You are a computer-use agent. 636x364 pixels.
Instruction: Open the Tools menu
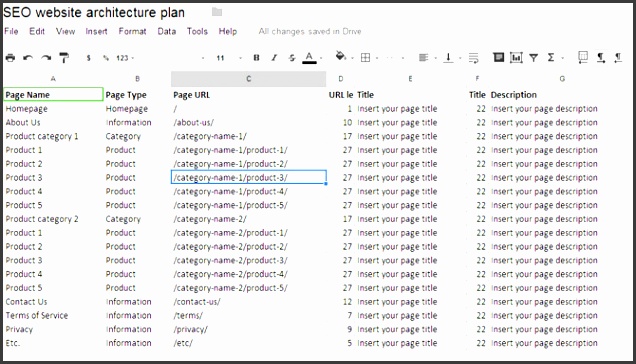197,31
